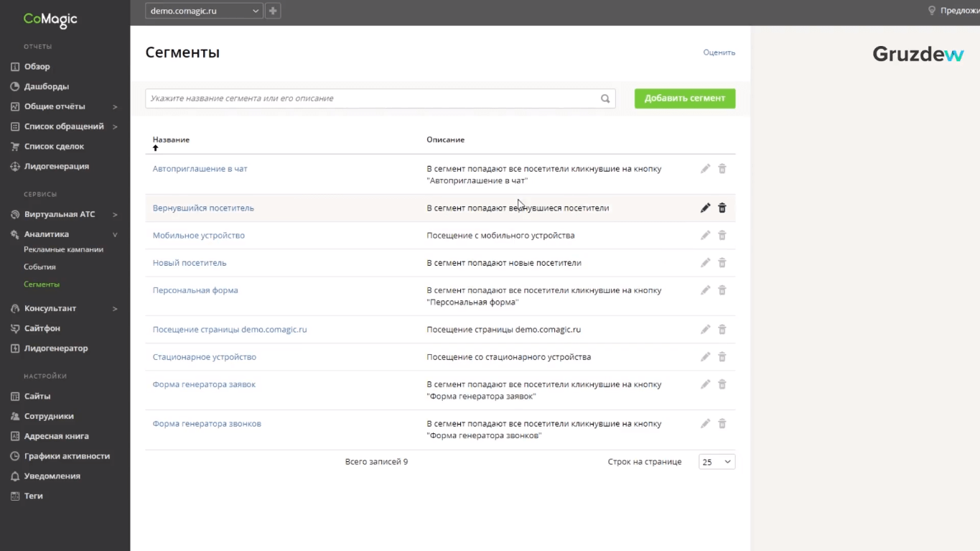980x551 pixels.
Task: Open Сайты settings
Action: click(37, 397)
